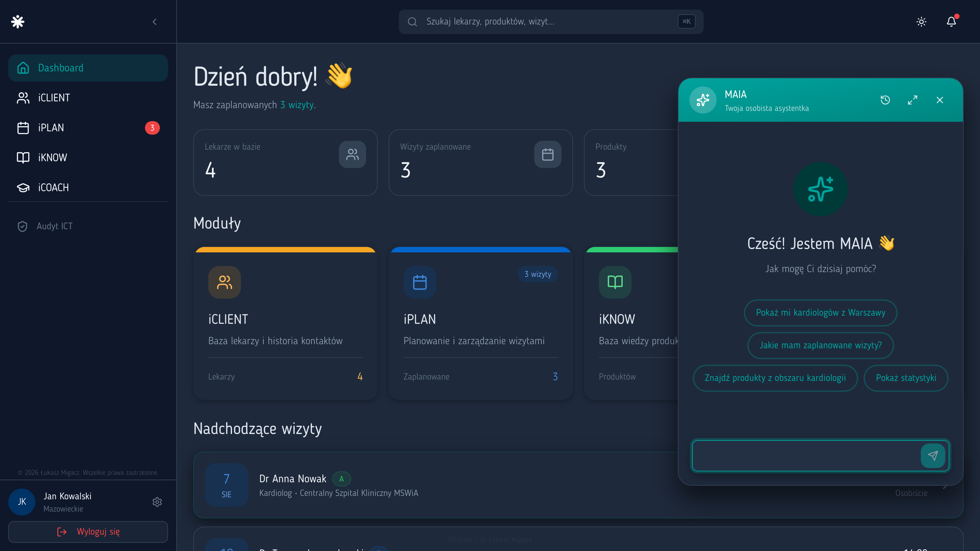980x551 pixels.
Task: Click the 7 SIE date tile
Action: tap(226, 485)
